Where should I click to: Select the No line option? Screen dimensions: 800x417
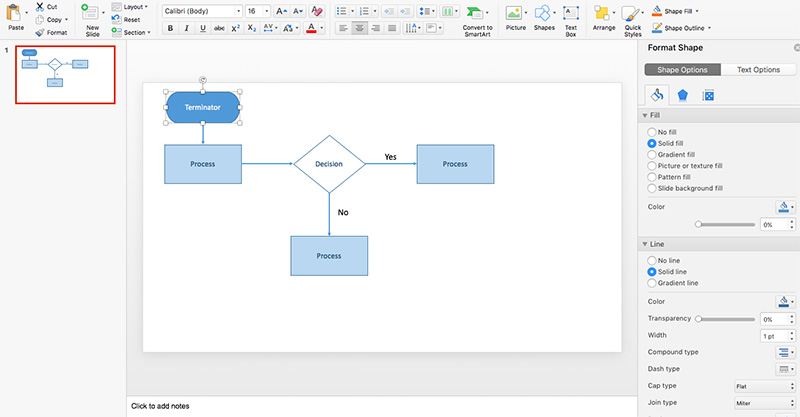pyautogui.click(x=652, y=260)
